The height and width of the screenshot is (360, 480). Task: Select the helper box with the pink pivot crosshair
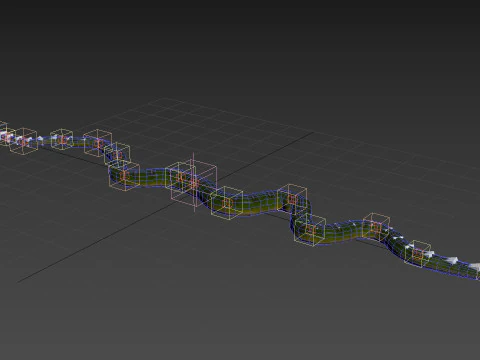194,183
